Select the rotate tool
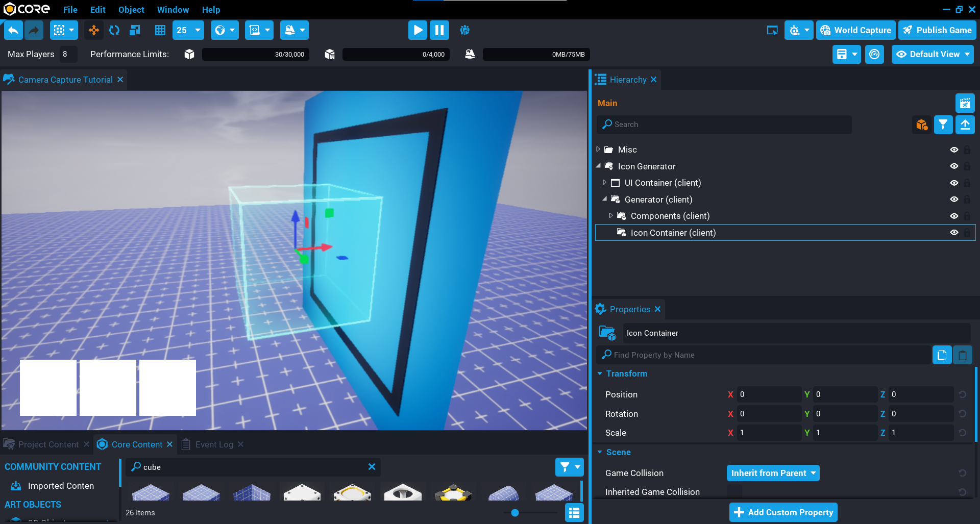The image size is (980, 524). (x=114, y=31)
